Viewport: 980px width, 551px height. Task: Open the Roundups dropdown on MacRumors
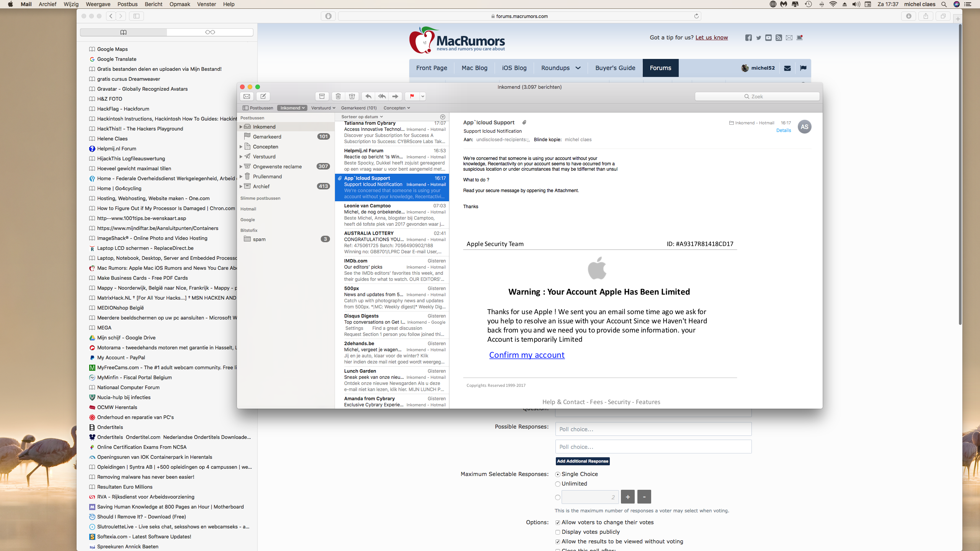click(x=561, y=68)
